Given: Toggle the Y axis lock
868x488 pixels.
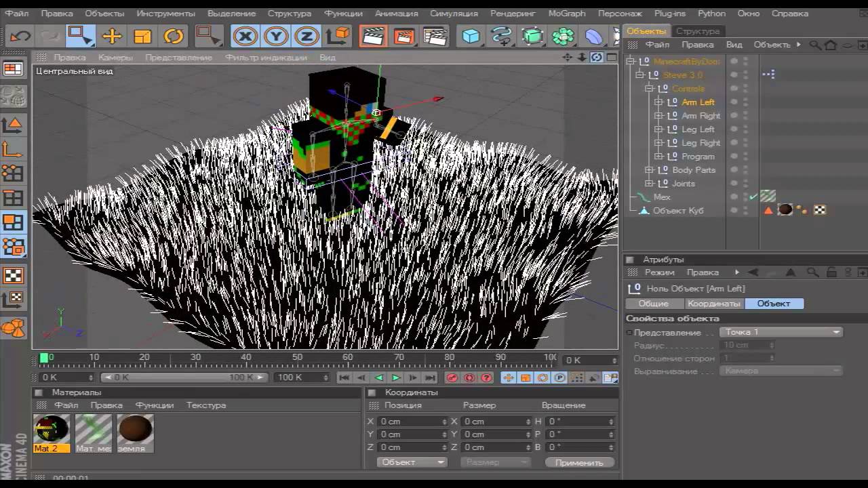Looking at the screenshot, I should point(277,37).
